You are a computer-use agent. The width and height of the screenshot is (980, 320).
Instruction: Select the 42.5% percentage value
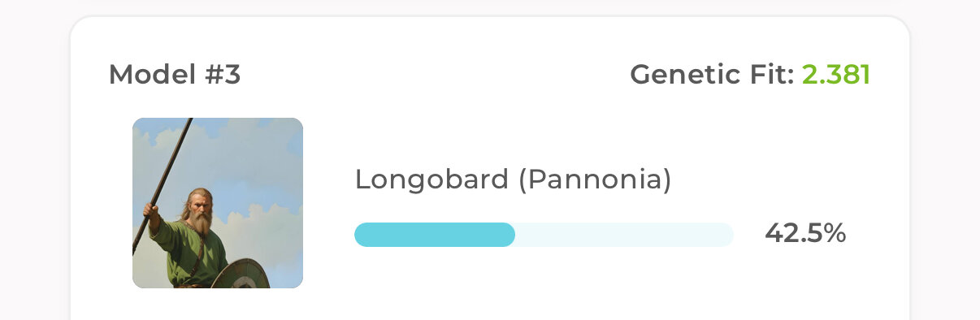pyautogui.click(x=805, y=234)
